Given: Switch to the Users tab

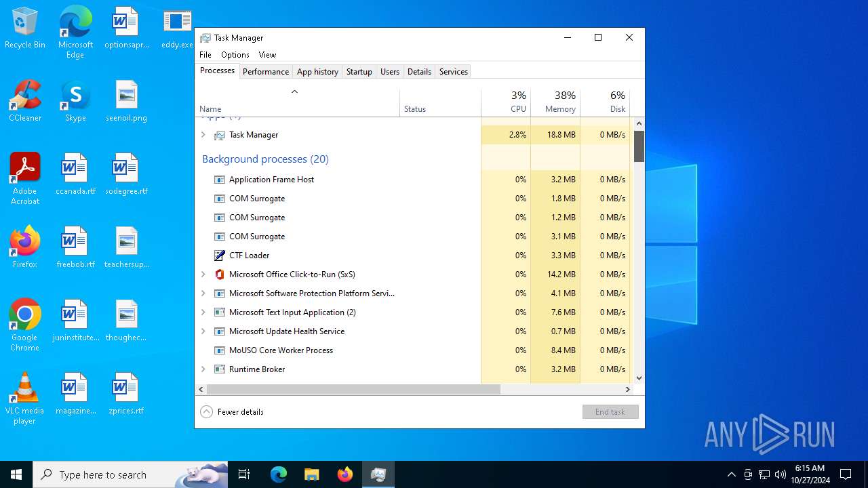Looking at the screenshot, I should point(390,72).
